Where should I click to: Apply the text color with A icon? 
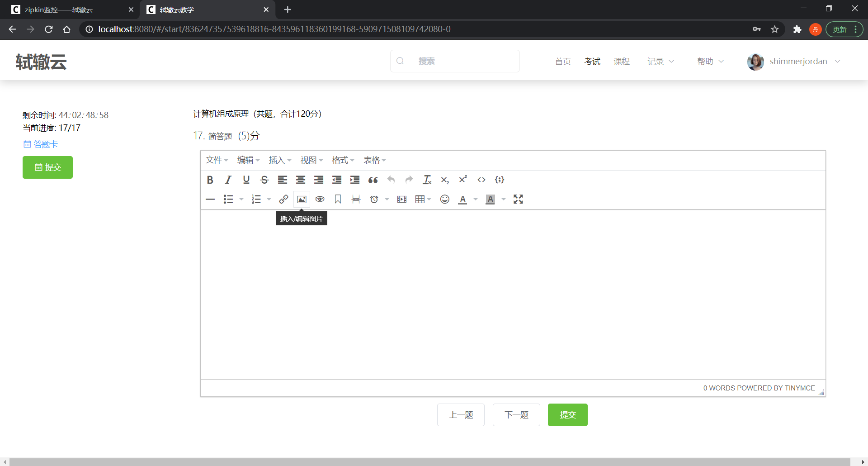(462, 199)
